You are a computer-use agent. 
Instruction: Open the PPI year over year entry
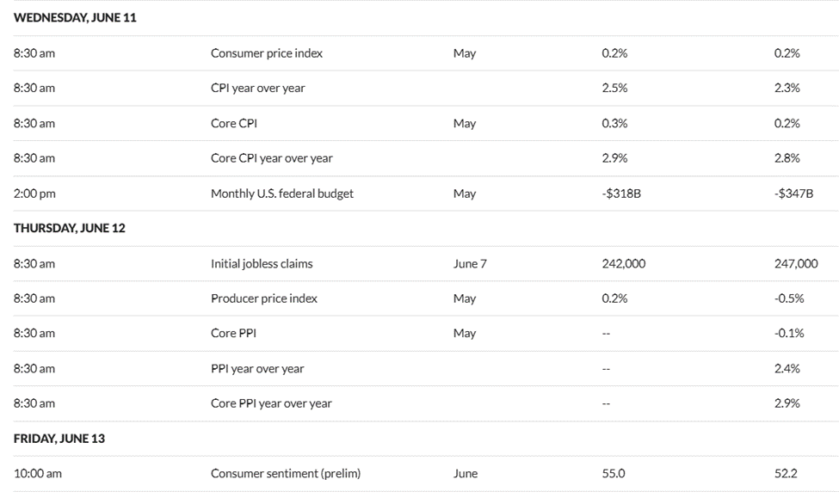pyautogui.click(x=257, y=369)
